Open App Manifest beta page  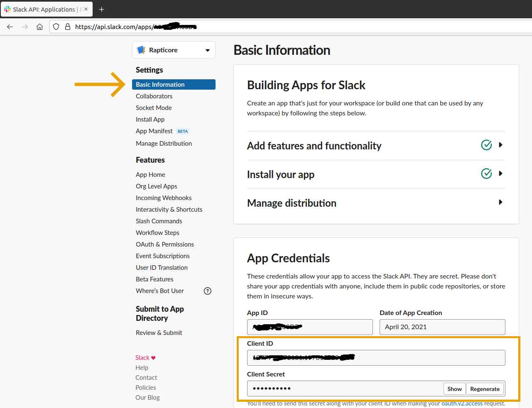(154, 131)
